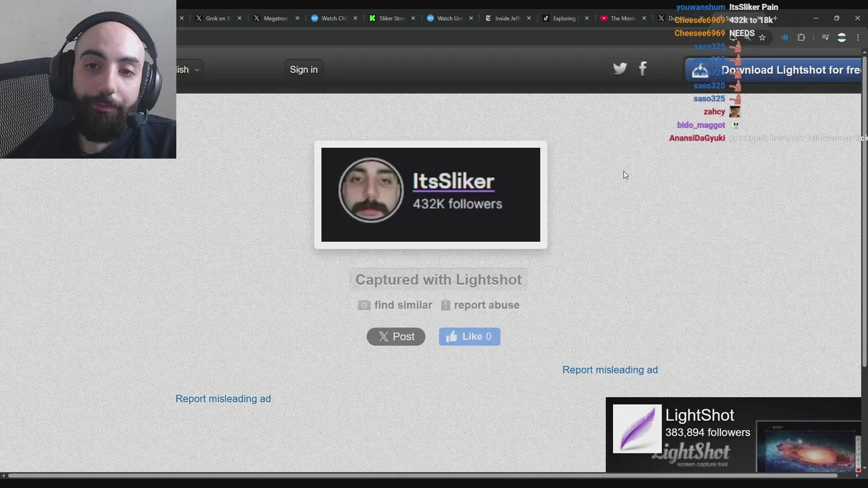The width and height of the screenshot is (868, 488).
Task: Click the ItsSliker screenshot image
Action: tap(431, 195)
